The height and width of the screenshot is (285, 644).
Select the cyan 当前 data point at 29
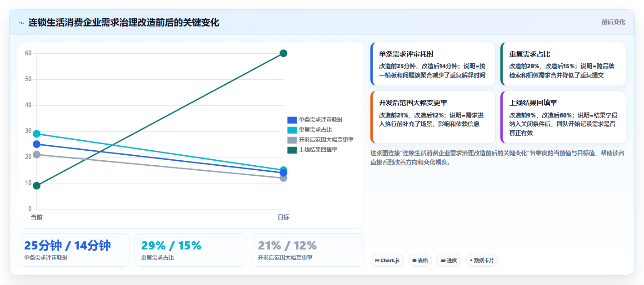coord(37,134)
